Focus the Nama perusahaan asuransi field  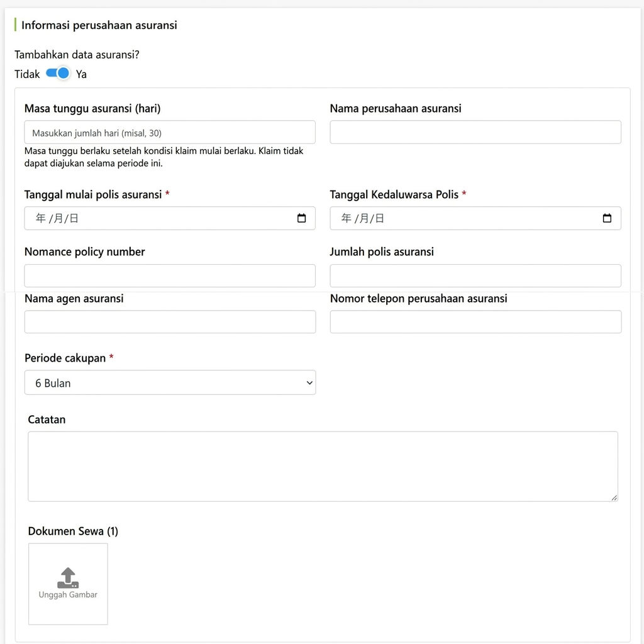(475, 132)
